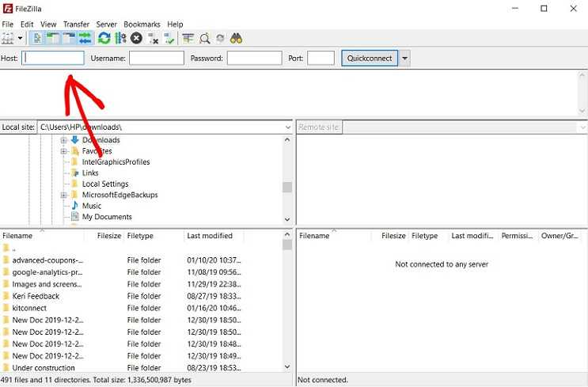This screenshot has height=387, width=588.
Task: Click the binoculars file search icon
Action: point(236,38)
